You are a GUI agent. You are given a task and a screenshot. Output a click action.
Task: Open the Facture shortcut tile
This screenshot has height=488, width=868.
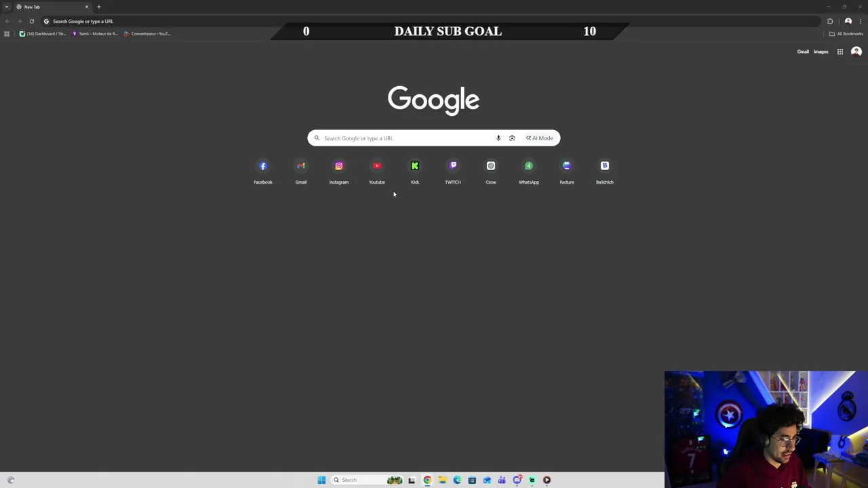point(567,171)
